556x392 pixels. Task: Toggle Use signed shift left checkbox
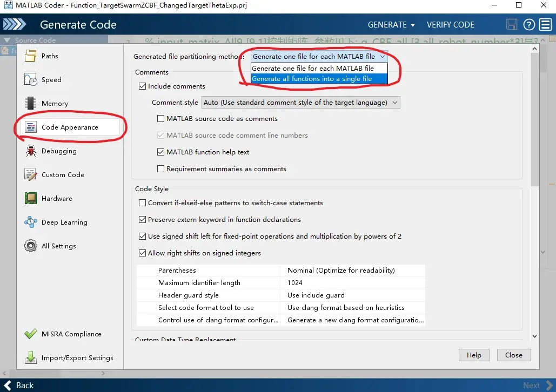click(x=142, y=236)
